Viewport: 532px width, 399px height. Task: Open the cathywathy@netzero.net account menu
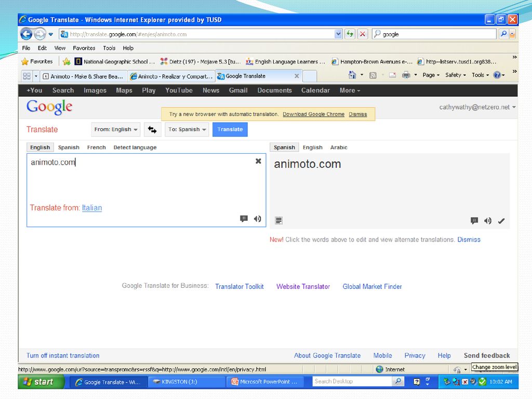(477, 107)
